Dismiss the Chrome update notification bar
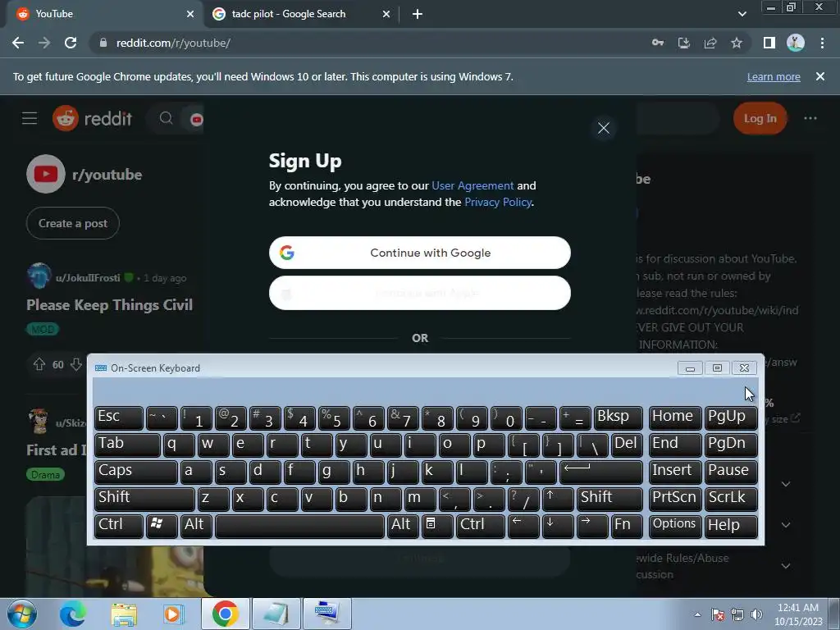840x630 pixels. point(820,76)
